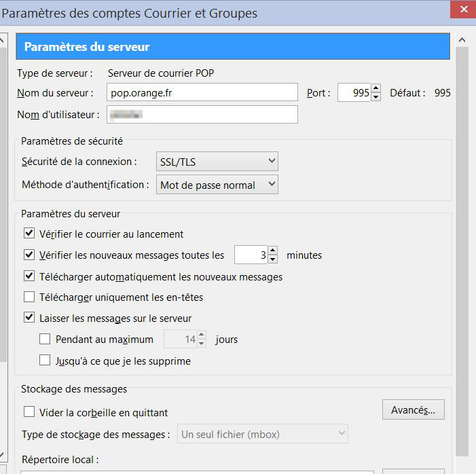Increase the port number with up arrow
Screen dimensions: 476x474
(x=376, y=88)
